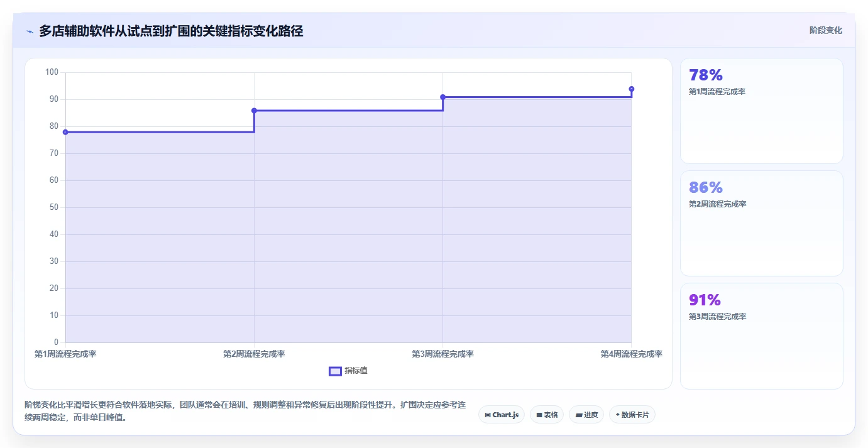Image resolution: width=868 pixels, height=448 pixels.
Task: Click the 阶段变化 label in the header
Action: [x=825, y=30]
